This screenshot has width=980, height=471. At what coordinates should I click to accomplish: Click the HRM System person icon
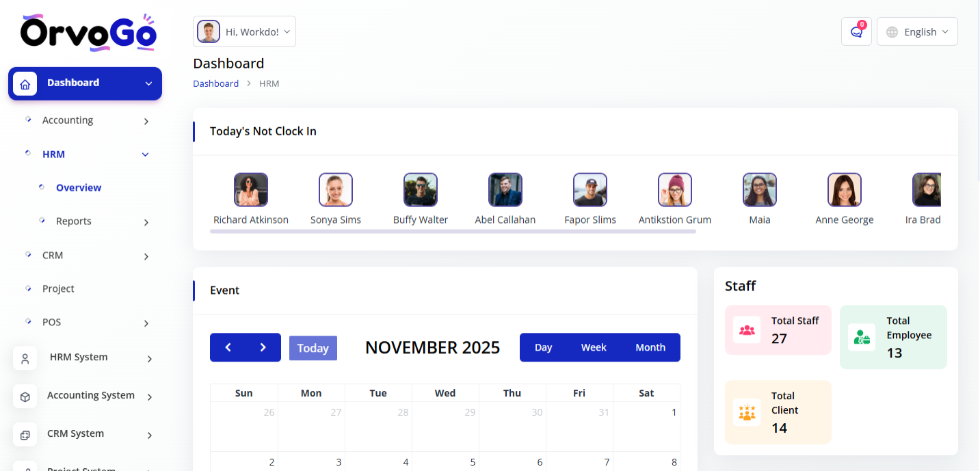click(x=25, y=358)
